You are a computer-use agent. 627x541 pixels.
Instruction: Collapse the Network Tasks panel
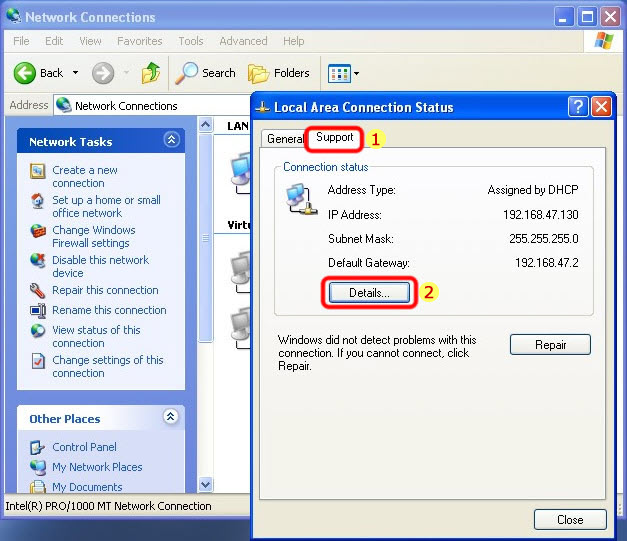point(171,140)
